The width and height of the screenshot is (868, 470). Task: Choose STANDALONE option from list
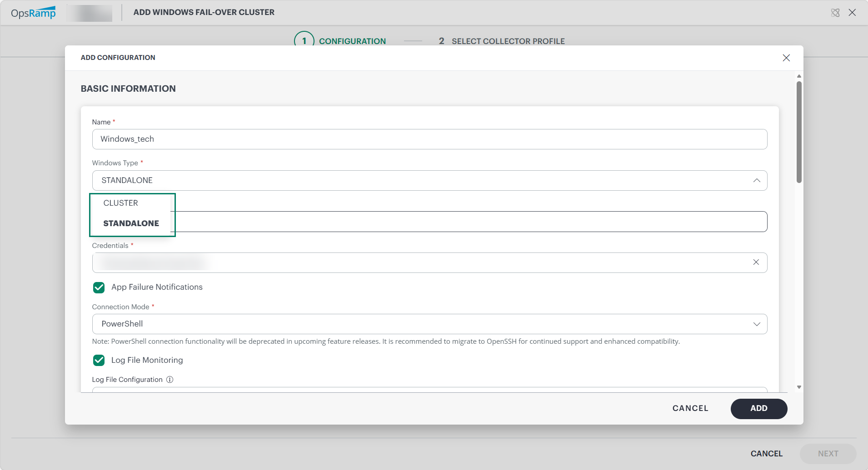tap(131, 223)
